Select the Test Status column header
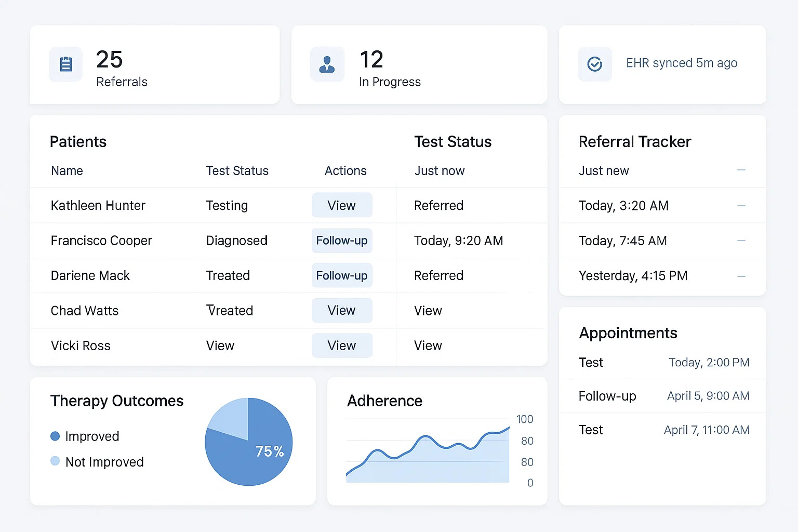Image resolution: width=798 pixels, height=532 pixels. [237, 170]
